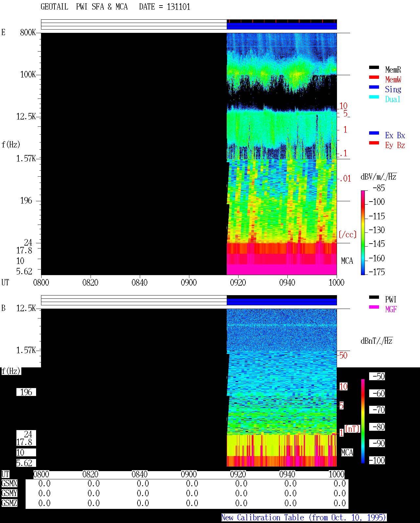This screenshot has width=420, height=523.
Task: Click the '0800' time tick under E panel
Action: 41,282
